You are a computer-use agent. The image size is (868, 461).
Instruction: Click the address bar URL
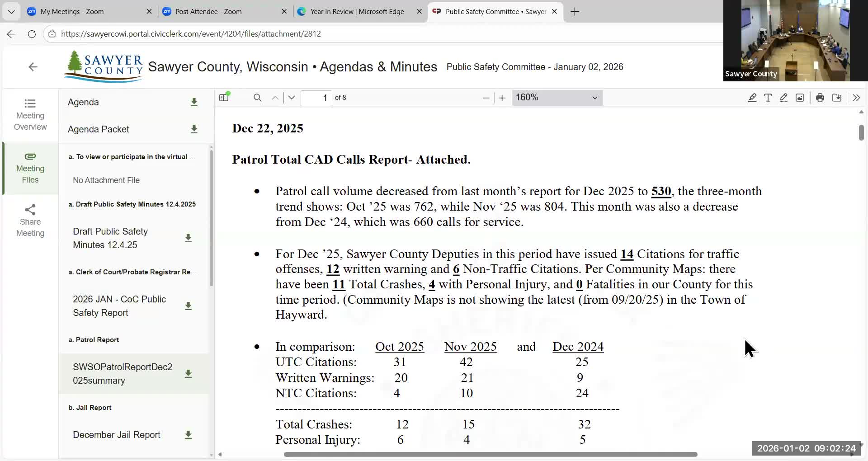[191, 34]
